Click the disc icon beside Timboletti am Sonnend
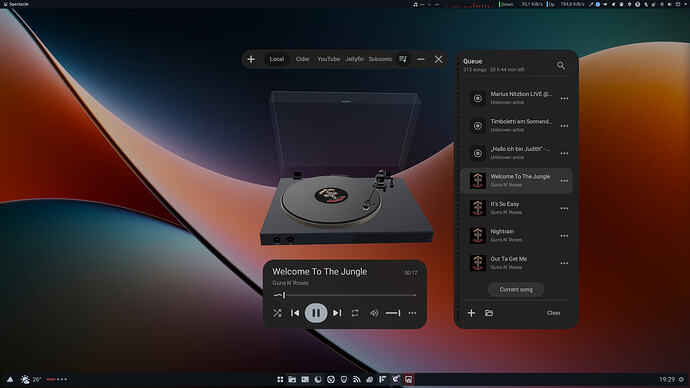Viewport: 690px width, 388px height. 477,126
